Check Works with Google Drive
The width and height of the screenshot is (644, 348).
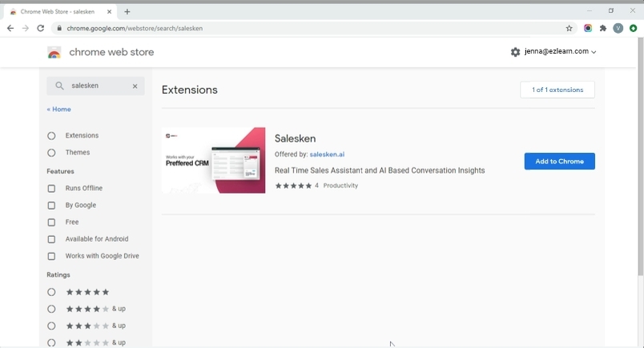pos(51,256)
